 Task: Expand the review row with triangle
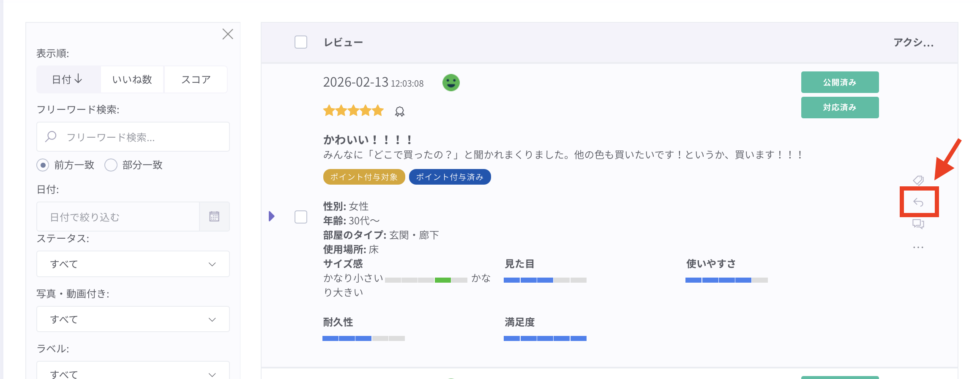click(x=272, y=216)
